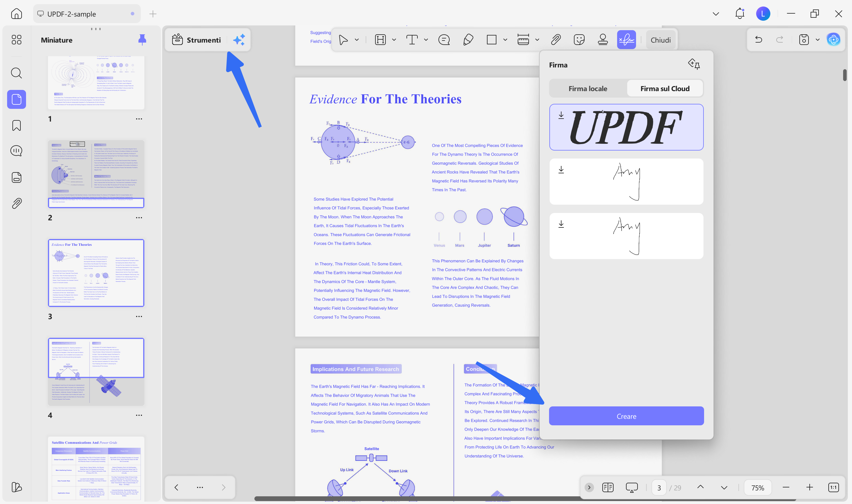Screen dimensions: 852x504
Task: Select page 2 thumbnail
Action: pyautogui.click(x=96, y=174)
